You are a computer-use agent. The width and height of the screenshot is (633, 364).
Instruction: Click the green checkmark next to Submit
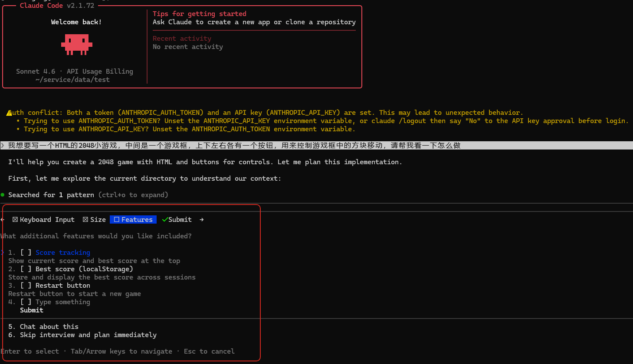pyautogui.click(x=164, y=220)
